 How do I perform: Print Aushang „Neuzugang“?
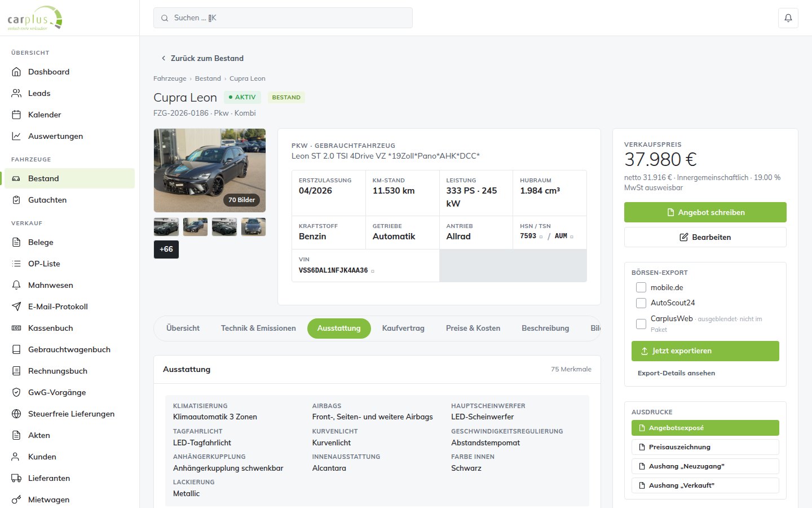point(705,466)
